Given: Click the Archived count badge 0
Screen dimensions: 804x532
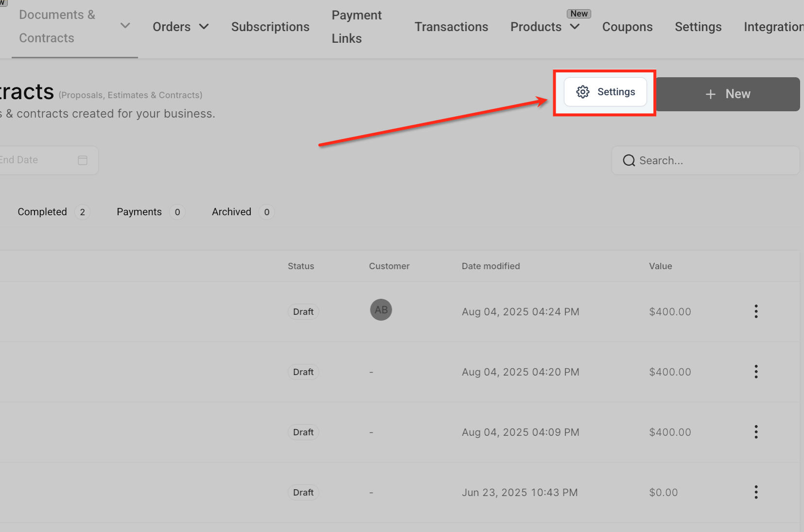Looking at the screenshot, I should [267, 212].
